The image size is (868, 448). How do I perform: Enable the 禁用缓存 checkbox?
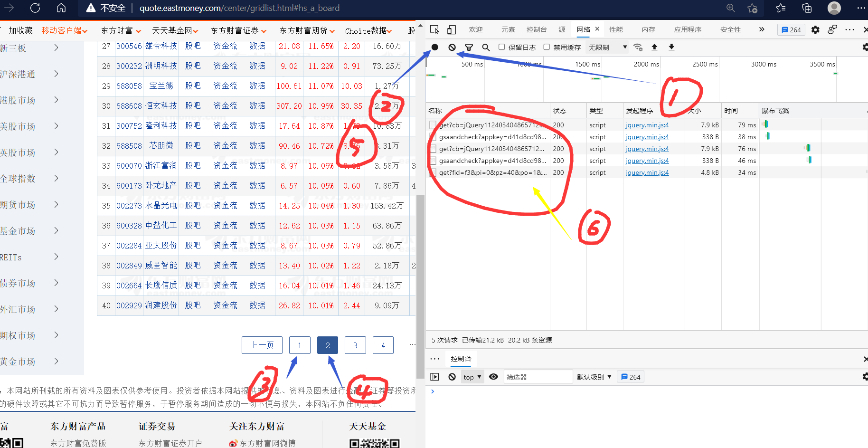pos(547,47)
